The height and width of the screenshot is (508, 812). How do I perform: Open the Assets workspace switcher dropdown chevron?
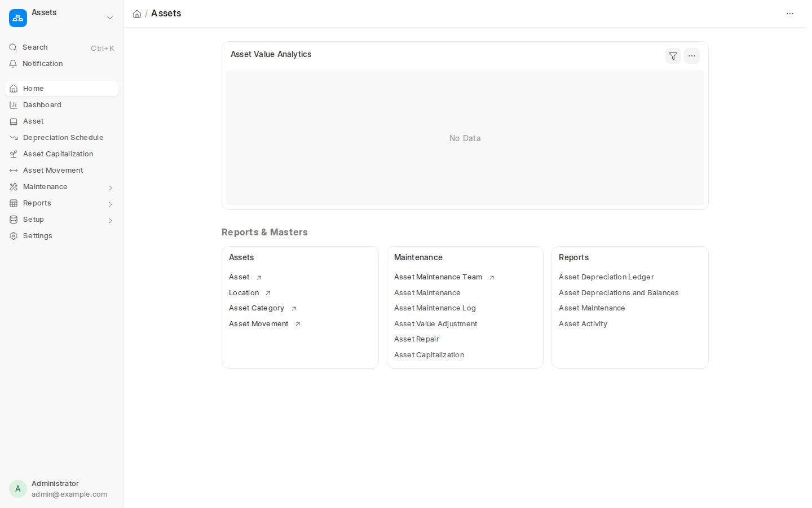[110, 18]
